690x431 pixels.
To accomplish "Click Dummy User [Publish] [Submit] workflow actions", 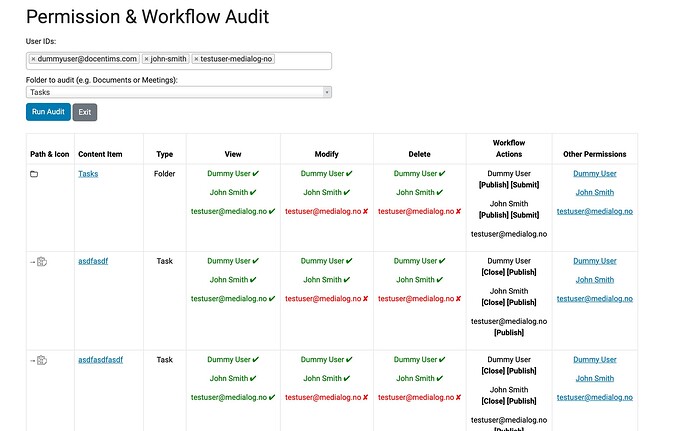I will pyautogui.click(x=509, y=179).
